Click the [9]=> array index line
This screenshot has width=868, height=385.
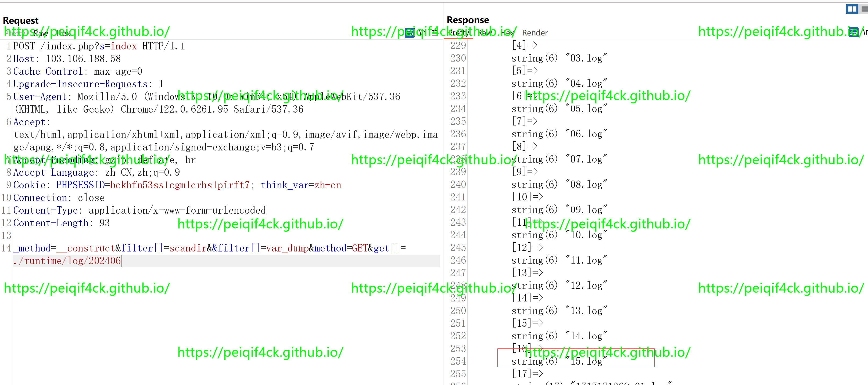pos(525,171)
